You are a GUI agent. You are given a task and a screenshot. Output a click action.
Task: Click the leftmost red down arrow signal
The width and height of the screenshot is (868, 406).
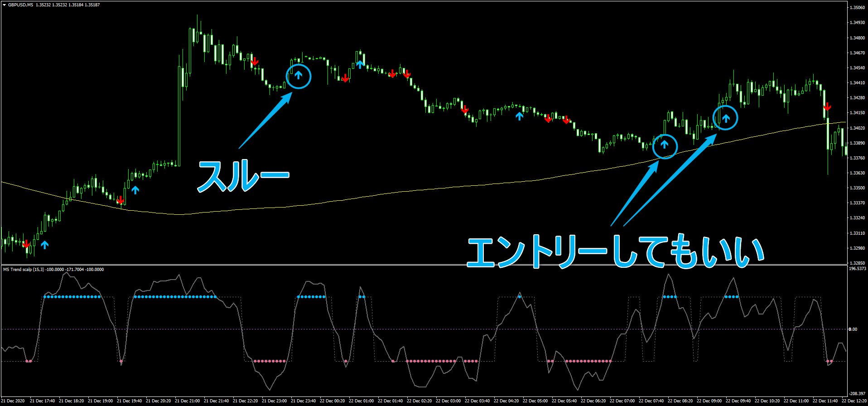(x=26, y=245)
